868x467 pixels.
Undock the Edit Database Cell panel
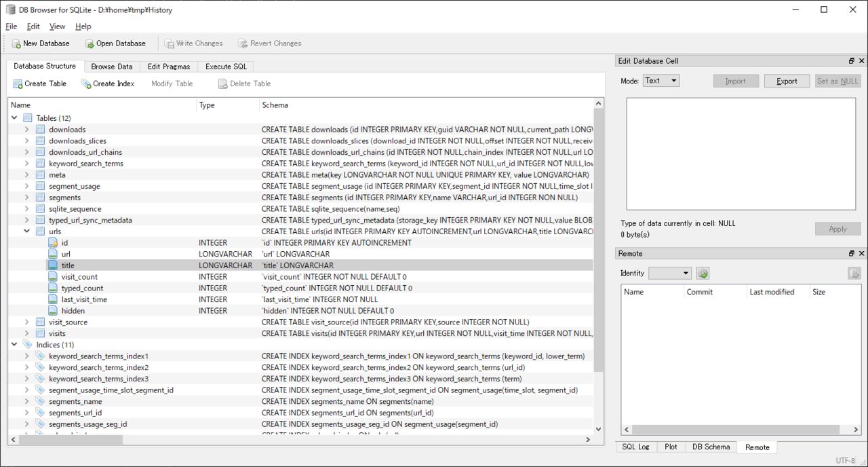click(852, 61)
